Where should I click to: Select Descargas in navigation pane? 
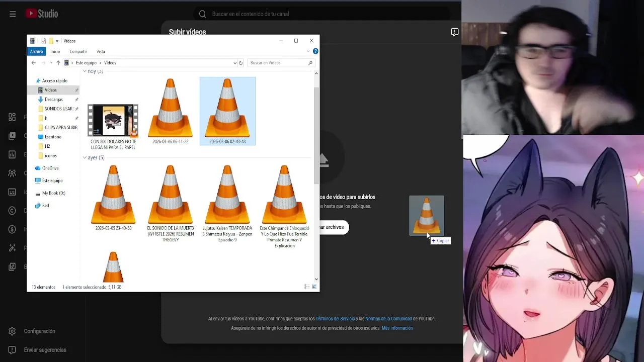[x=54, y=100]
